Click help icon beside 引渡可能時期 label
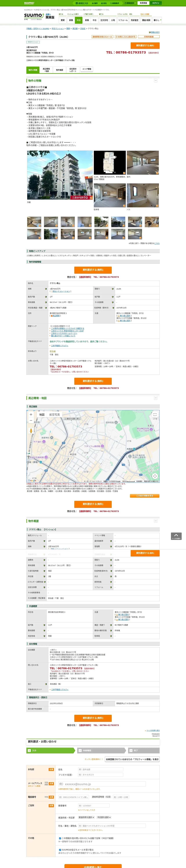 (x=44, y=571)
